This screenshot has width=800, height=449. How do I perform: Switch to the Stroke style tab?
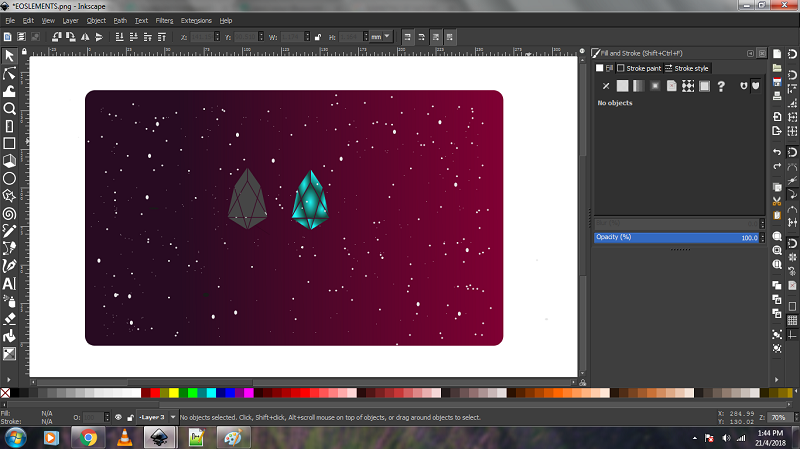coord(687,68)
